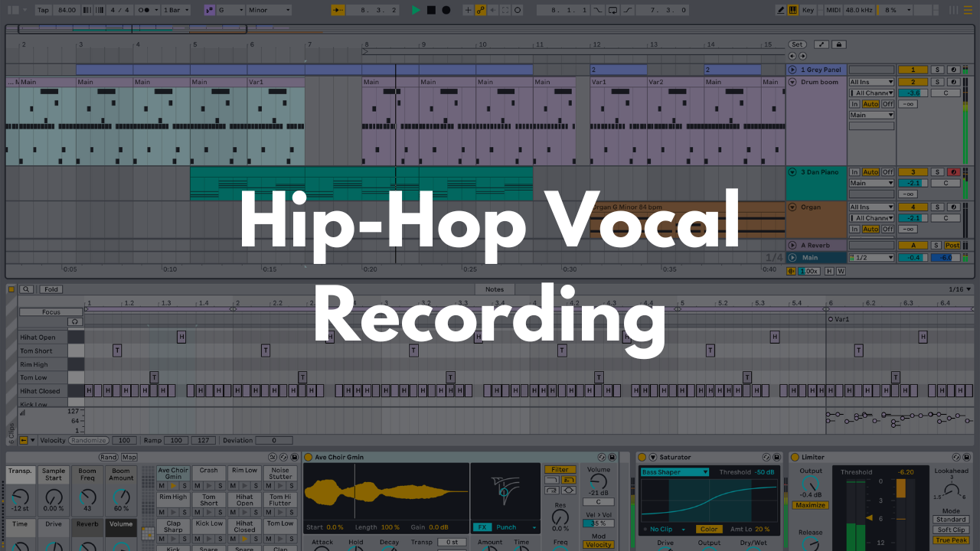This screenshot has height=551, width=980.
Task: Enable Soft Clip in the Limiter
Action: tap(949, 530)
